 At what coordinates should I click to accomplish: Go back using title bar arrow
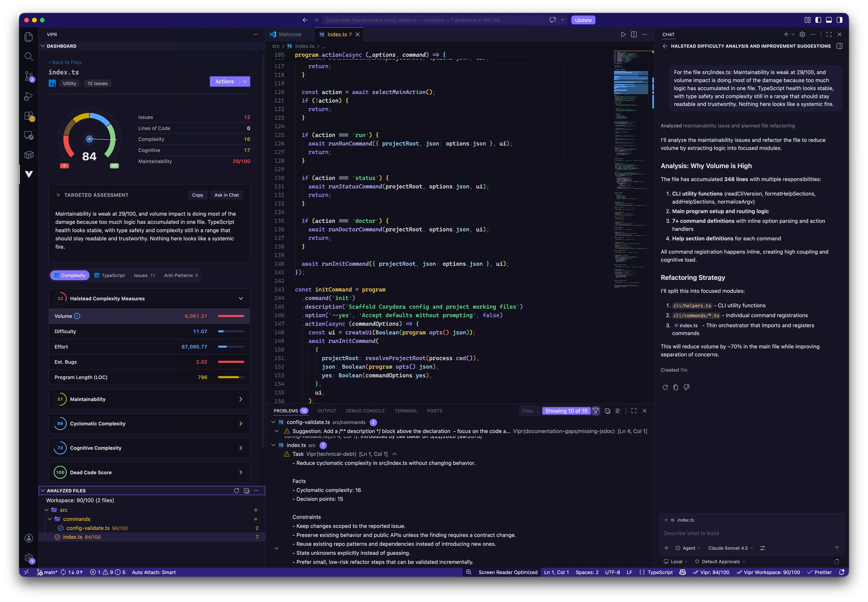click(x=305, y=20)
